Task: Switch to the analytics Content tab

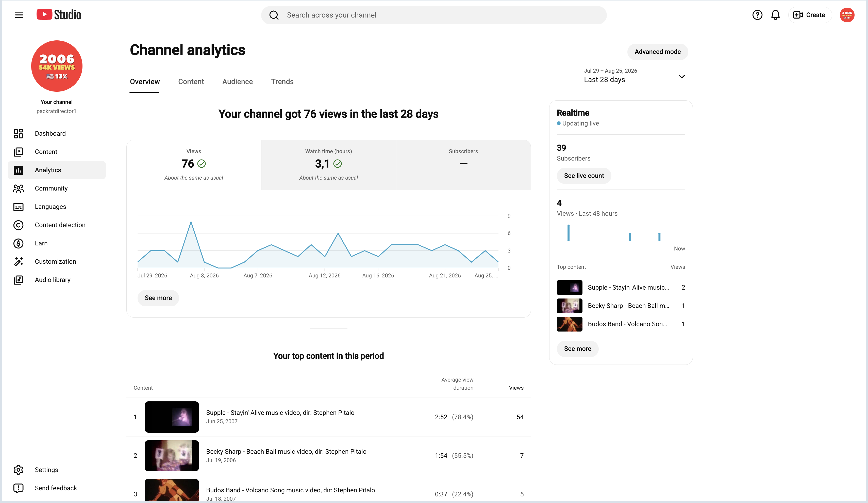Action: coord(191,82)
